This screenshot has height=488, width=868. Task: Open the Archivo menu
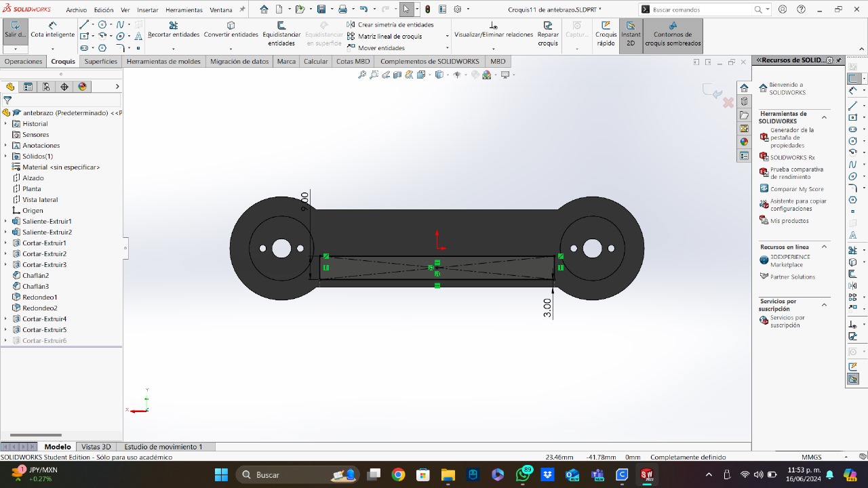pyautogui.click(x=77, y=10)
